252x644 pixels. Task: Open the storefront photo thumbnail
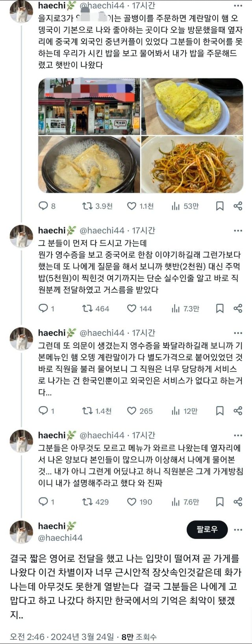(x=89, y=106)
